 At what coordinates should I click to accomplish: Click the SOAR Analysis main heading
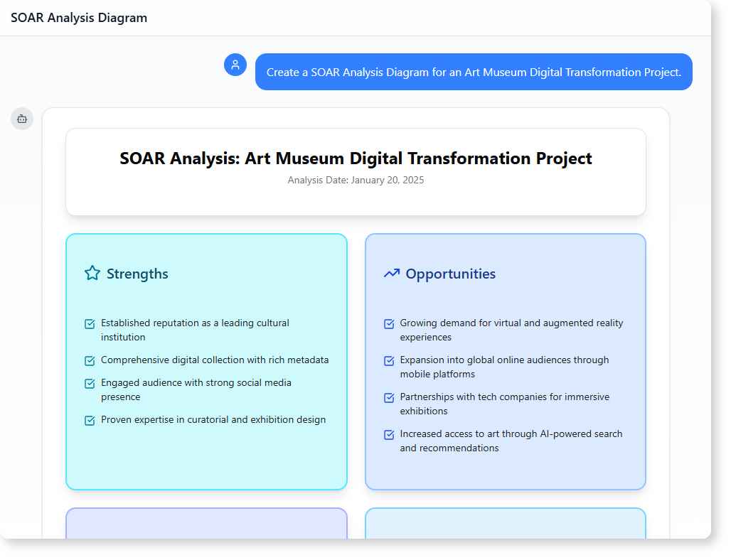tap(356, 158)
